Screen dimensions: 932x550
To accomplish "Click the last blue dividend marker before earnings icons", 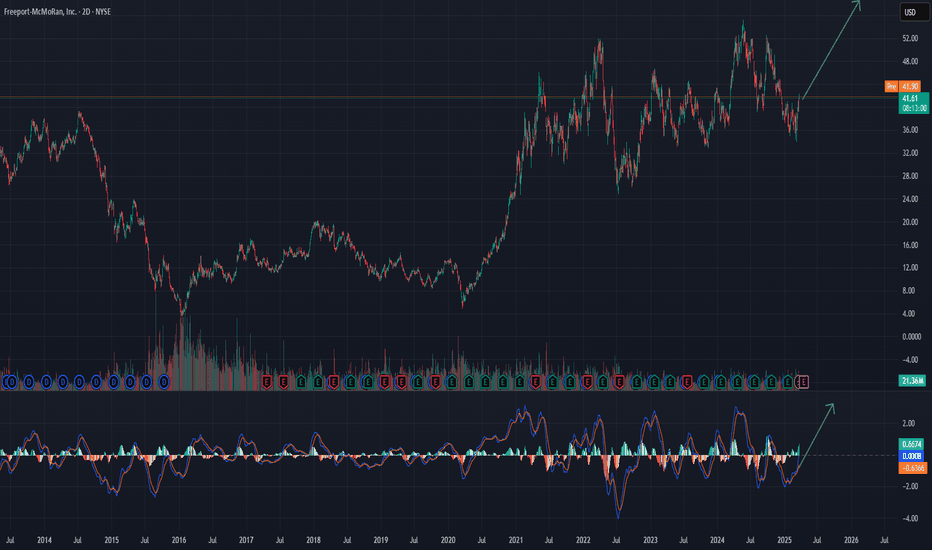I will coord(164,382).
